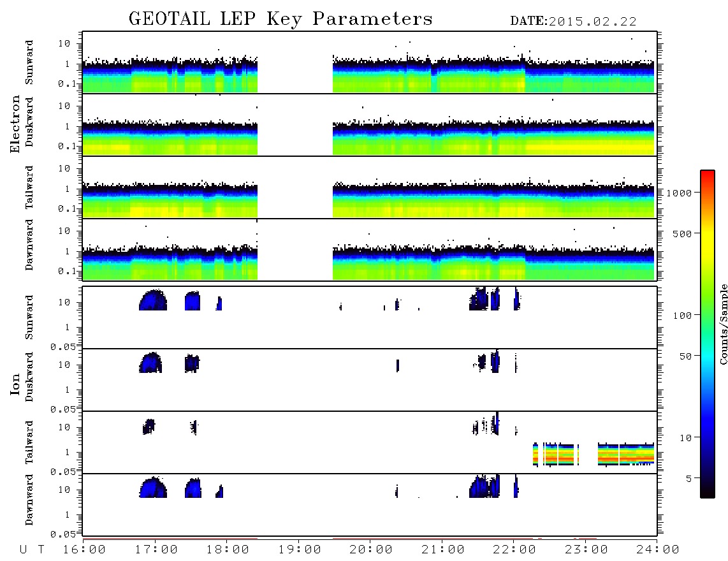Click the Ion 'Duskward' panel label

(x=29, y=377)
